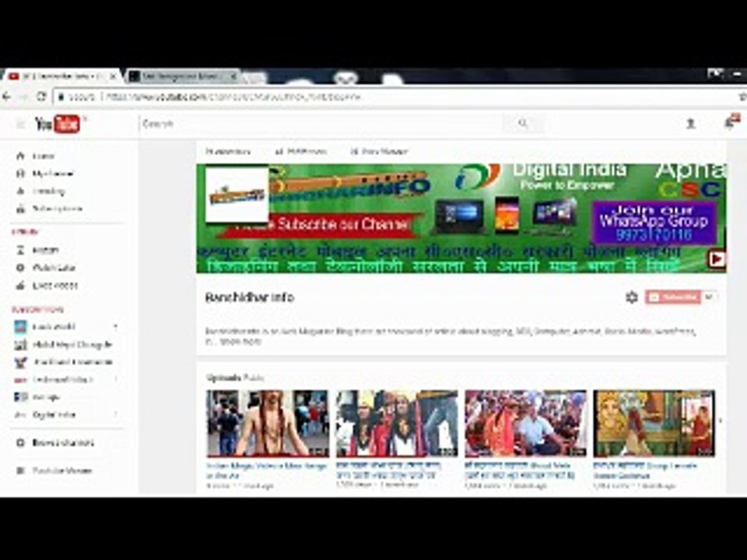747x560 pixels.
Task: Click the YouTube logo
Action: tap(57, 124)
